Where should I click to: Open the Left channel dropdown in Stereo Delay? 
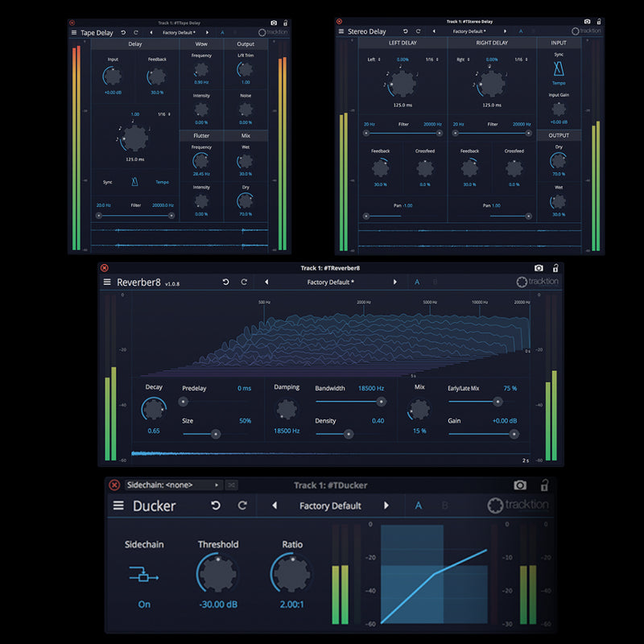click(374, 60)
